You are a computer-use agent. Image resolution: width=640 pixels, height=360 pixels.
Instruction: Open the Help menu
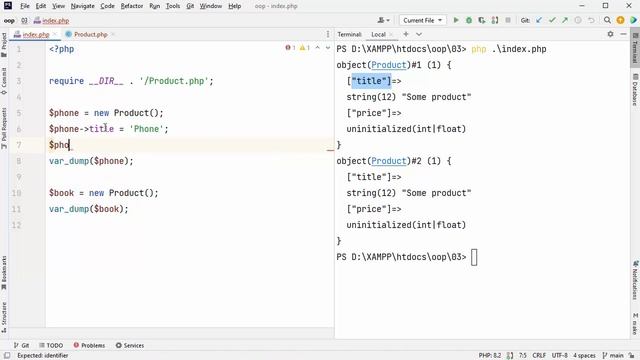(234, 6)
